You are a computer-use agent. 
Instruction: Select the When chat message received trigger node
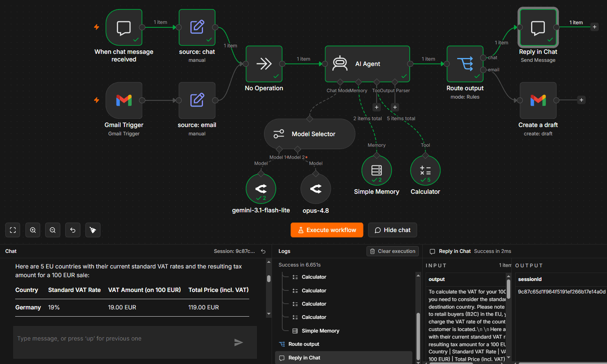[124, 27]
